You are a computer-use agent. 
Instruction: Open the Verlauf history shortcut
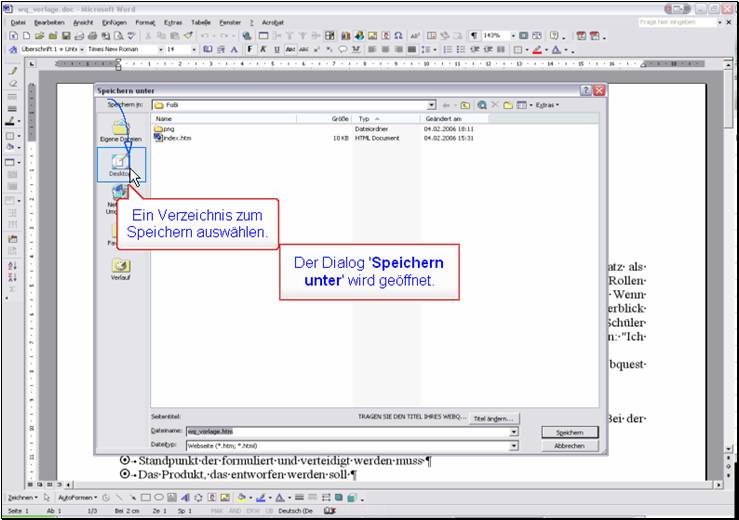[x=120, y=270]
